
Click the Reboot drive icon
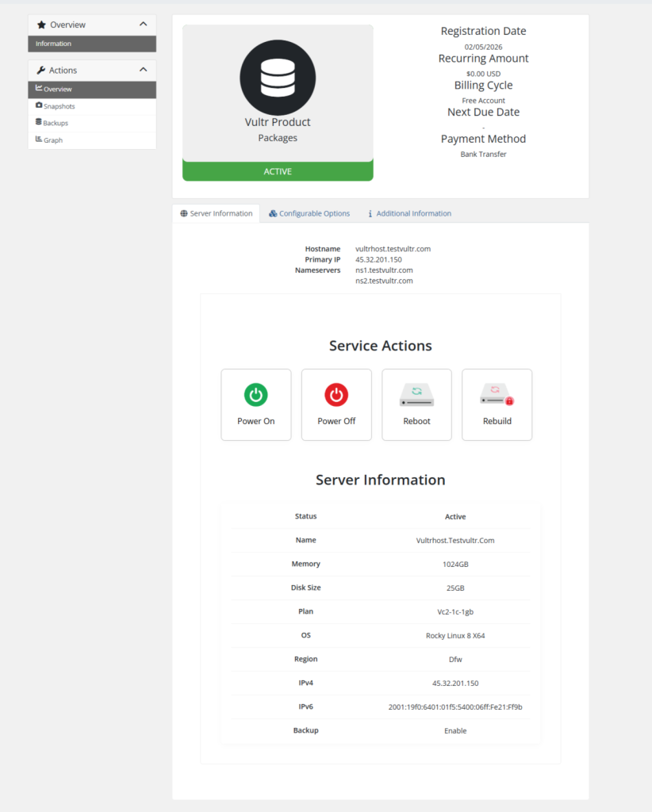tap(416, 395)
